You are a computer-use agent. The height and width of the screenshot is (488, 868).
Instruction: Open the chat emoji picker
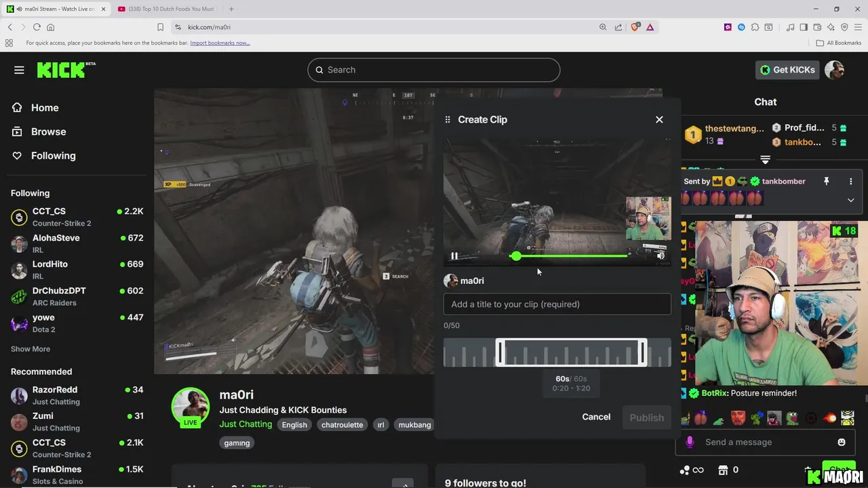842,442
